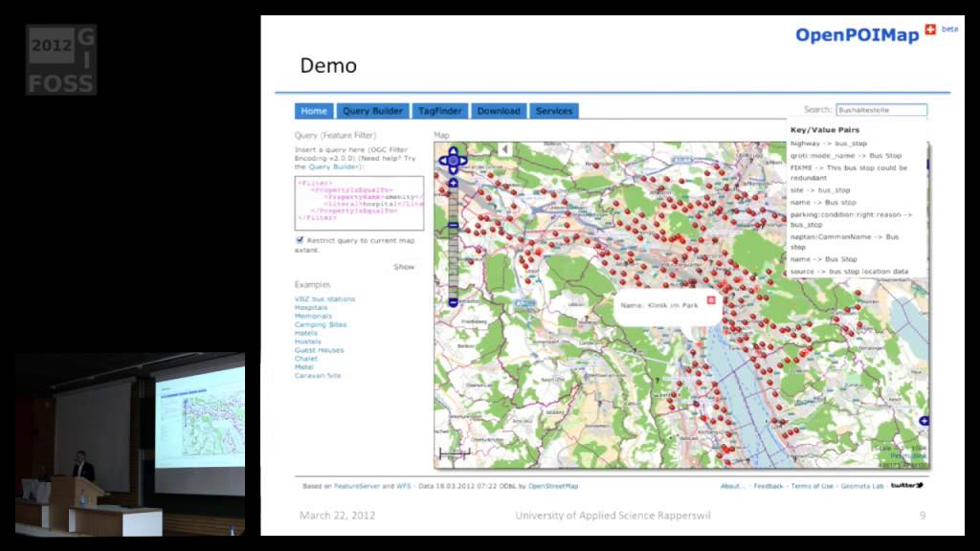Image resolution: width=980 pixels, height=551 pixels.
Task: Select source -> bus stop location data
Action: [x=850, y=272]
